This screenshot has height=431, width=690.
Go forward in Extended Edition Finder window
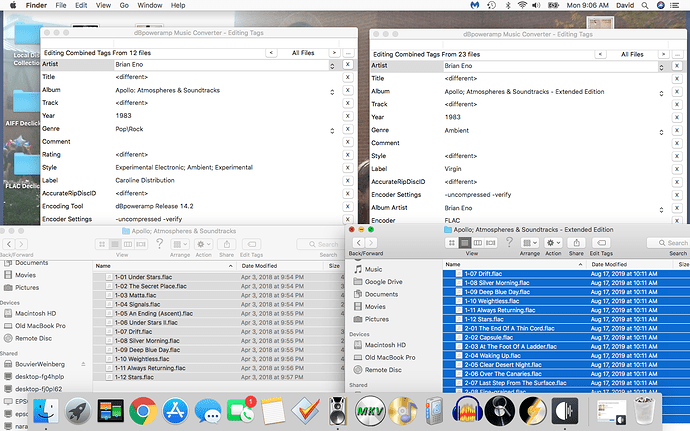pos(371,243)
